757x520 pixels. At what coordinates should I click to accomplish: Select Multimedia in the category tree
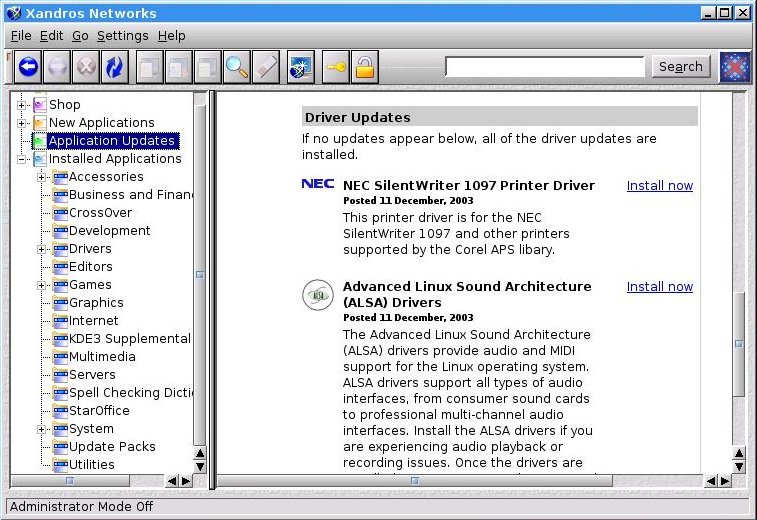102,357
